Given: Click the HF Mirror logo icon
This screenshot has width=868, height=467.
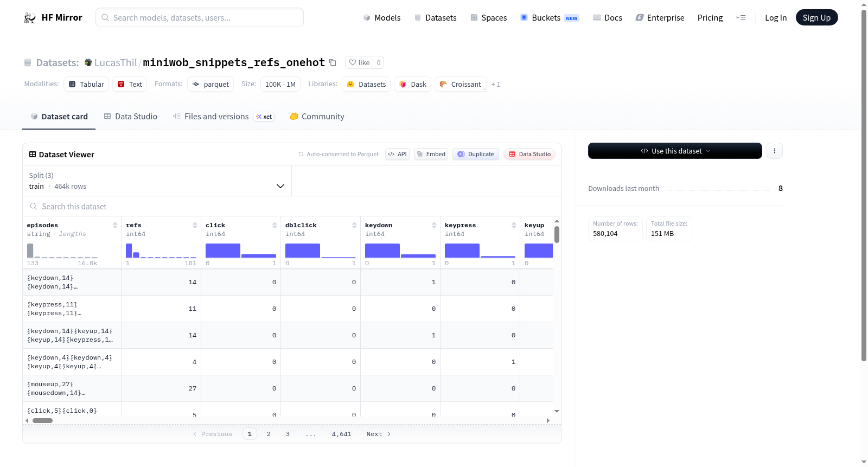Looking at the screenshot, I should 30,18.
